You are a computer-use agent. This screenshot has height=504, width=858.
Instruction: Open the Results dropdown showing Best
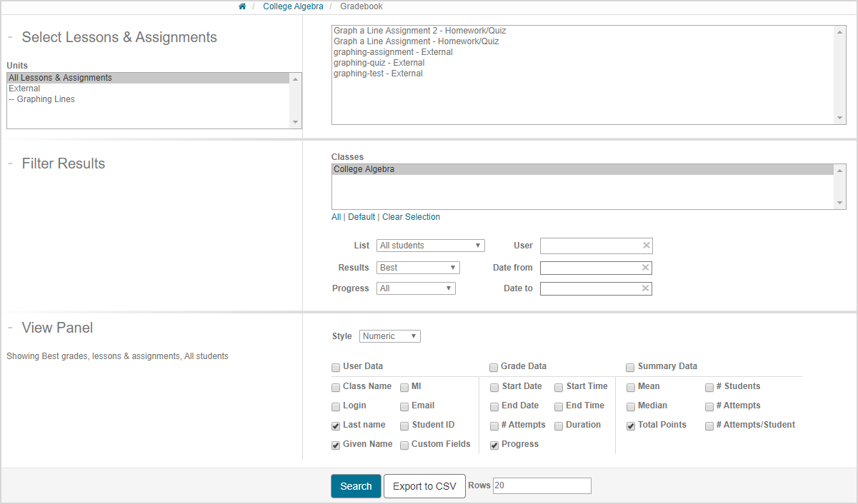pos(418,268)
